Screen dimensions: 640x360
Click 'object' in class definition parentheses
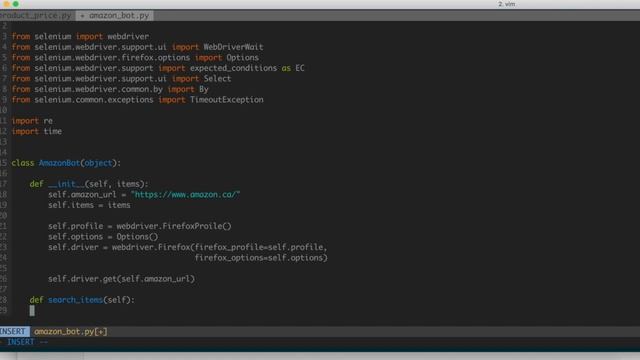click(98, 163)
